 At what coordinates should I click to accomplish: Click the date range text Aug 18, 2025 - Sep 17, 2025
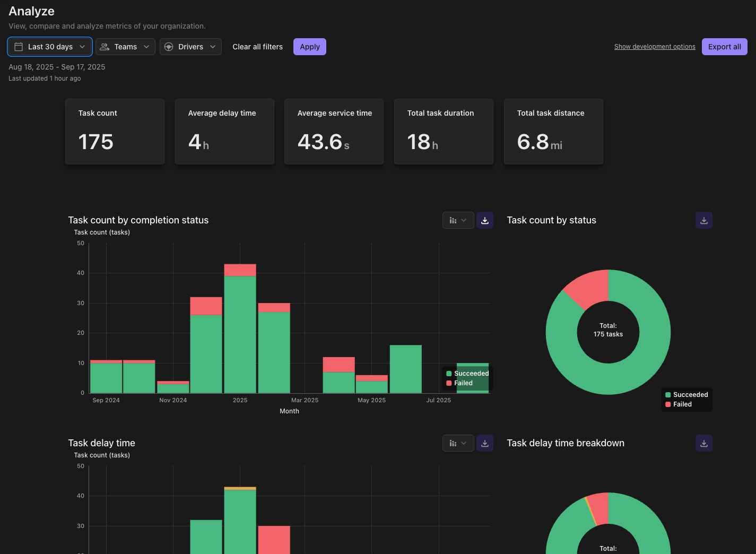(57, 67)
